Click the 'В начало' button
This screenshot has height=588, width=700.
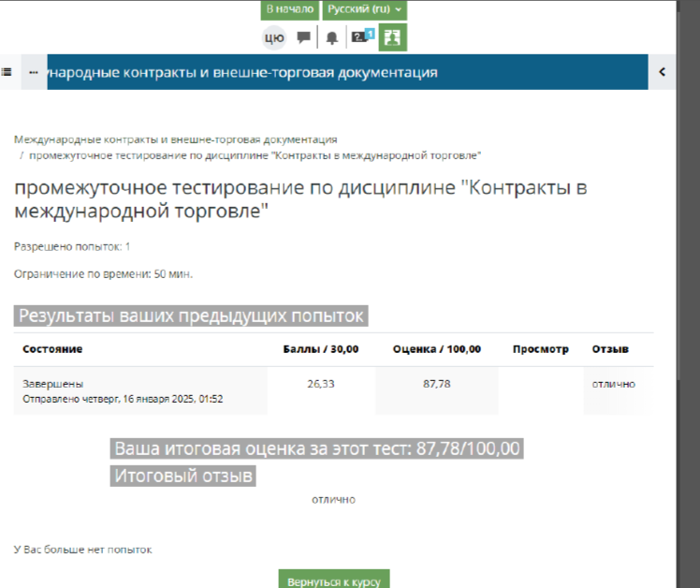click(x=290, y=9)
